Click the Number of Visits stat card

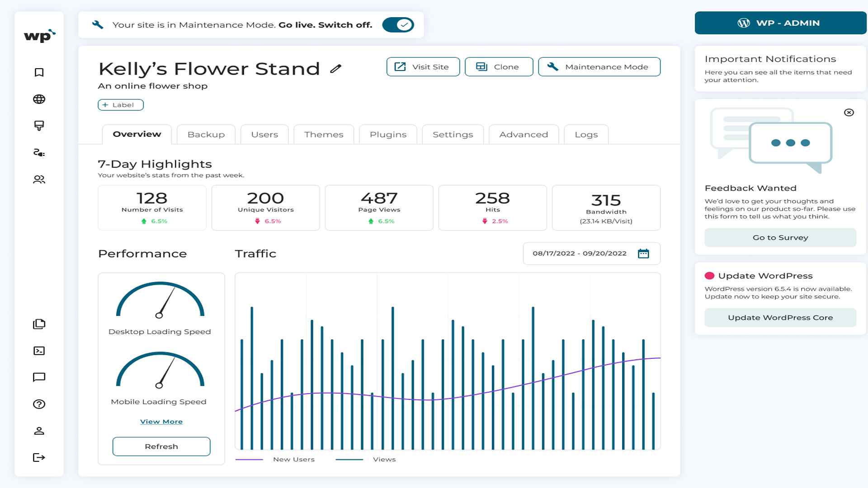(152, 208)
